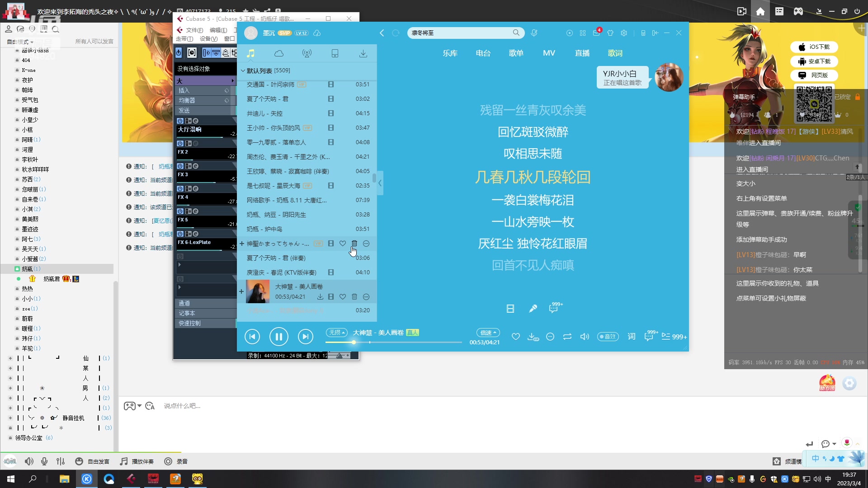Open the local music tab icon
This screenshot has width=868, height=488.
[250, 53]
